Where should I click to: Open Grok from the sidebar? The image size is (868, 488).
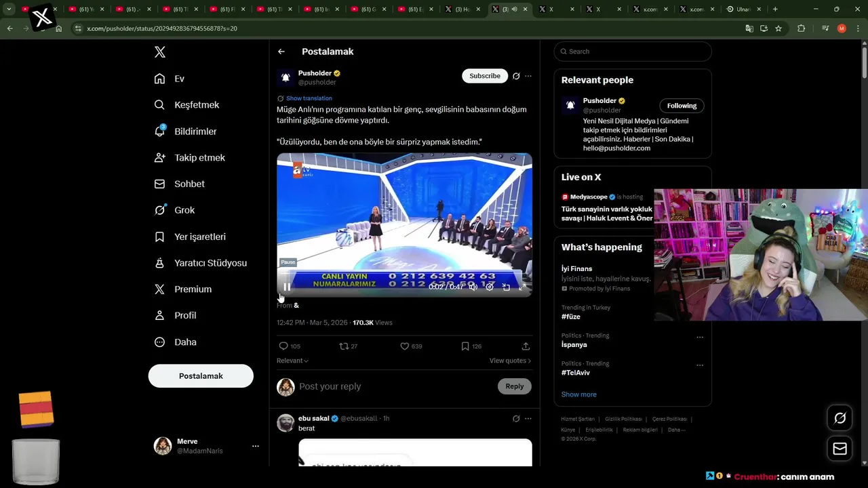174,210
